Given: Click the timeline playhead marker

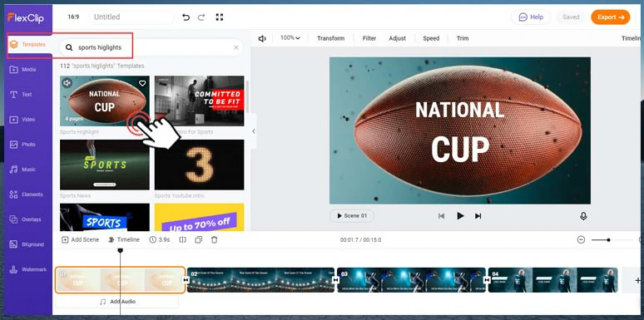Looking at the screenshot, I should (121, 250).
